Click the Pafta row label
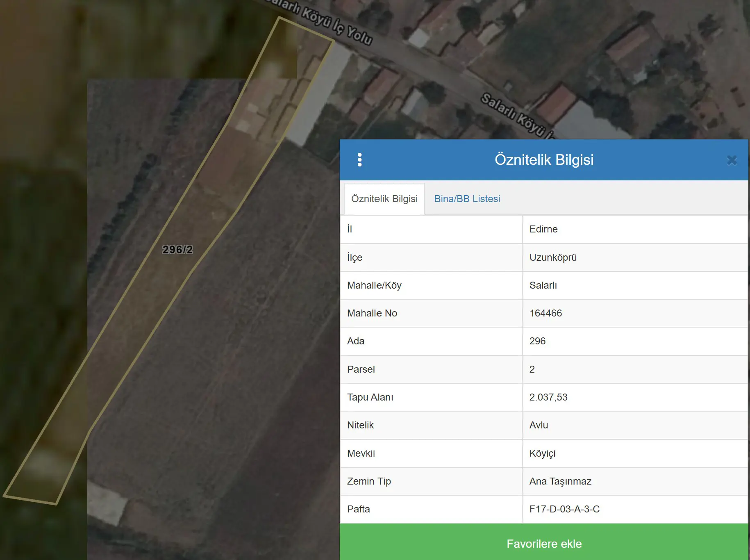 coord(358,509)
